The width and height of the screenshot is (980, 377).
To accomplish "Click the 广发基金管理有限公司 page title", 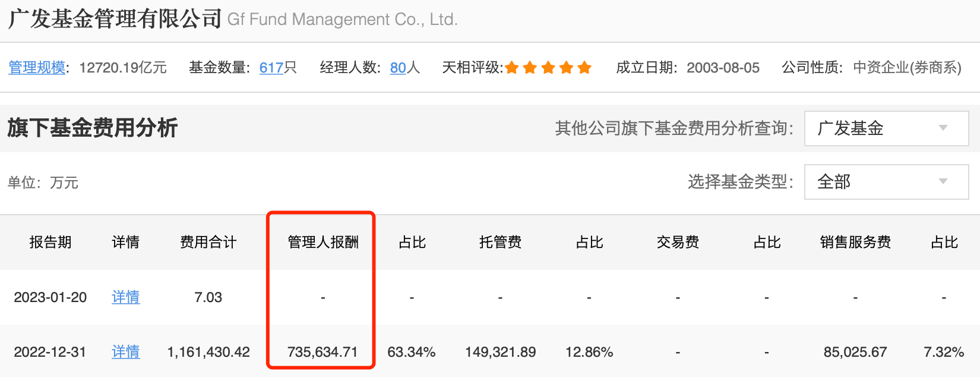I will click(x=115, y=19).
